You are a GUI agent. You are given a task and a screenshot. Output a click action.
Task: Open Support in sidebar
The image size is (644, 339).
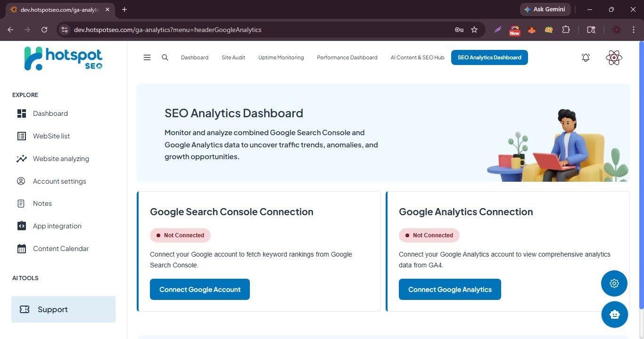coord(63,309)
